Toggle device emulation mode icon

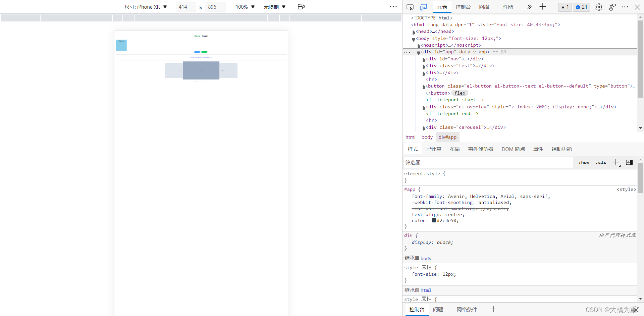424,7
